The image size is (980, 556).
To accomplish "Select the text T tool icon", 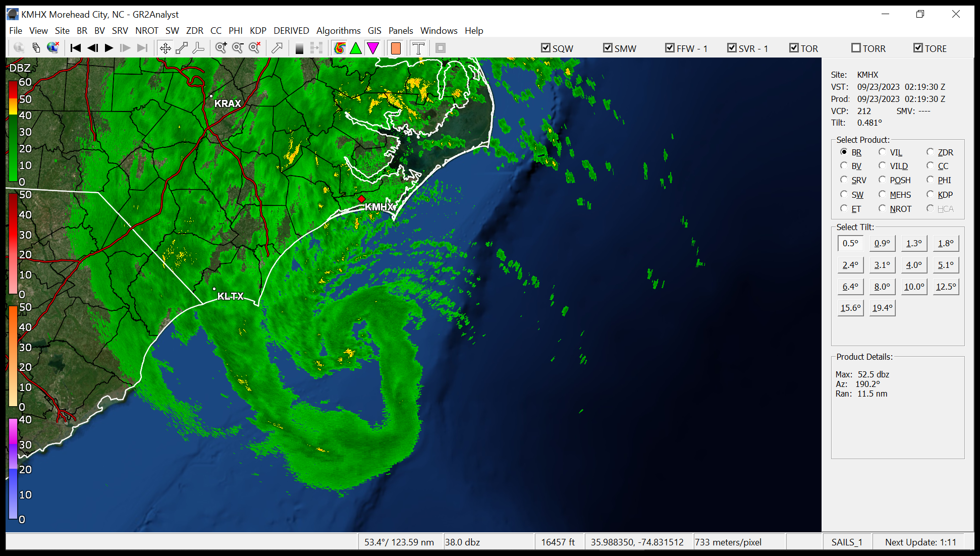I will (418, 48).
